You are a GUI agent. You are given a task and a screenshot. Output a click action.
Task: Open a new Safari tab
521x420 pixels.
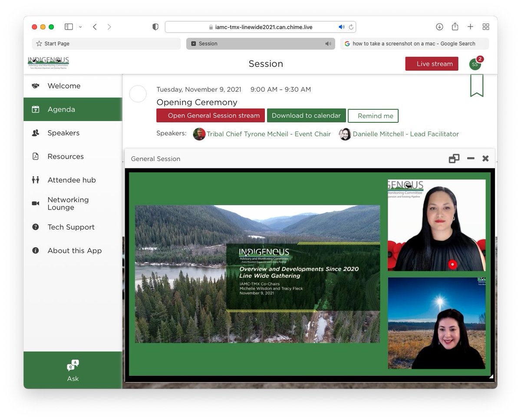(470, 27)
